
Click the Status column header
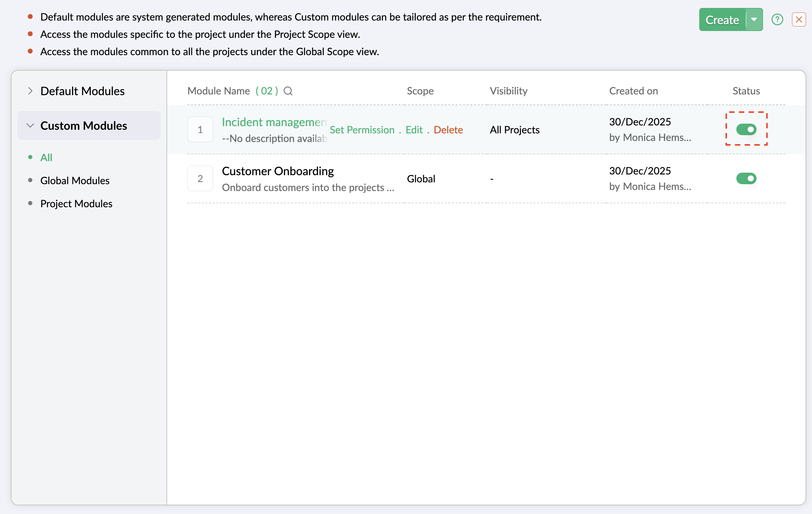point(746,91)
